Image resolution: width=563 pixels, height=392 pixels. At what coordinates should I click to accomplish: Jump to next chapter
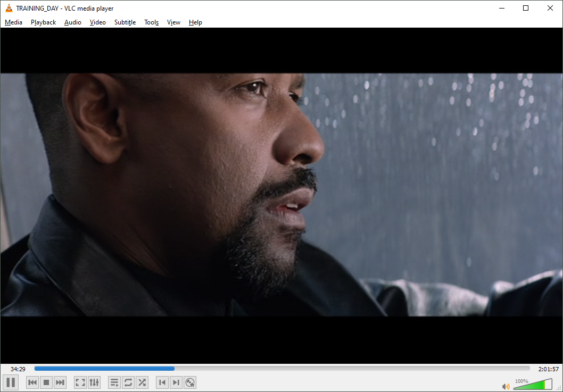[176, 382]
